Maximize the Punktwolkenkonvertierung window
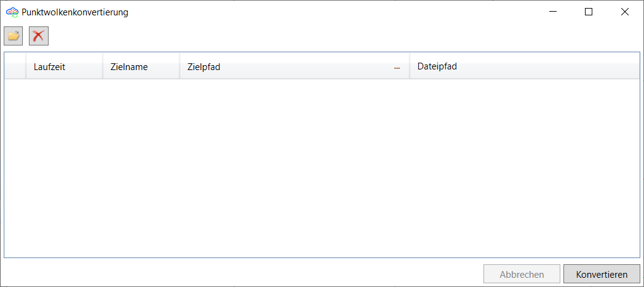The height and width of the screenshot is (287, 644). point(589,12)
